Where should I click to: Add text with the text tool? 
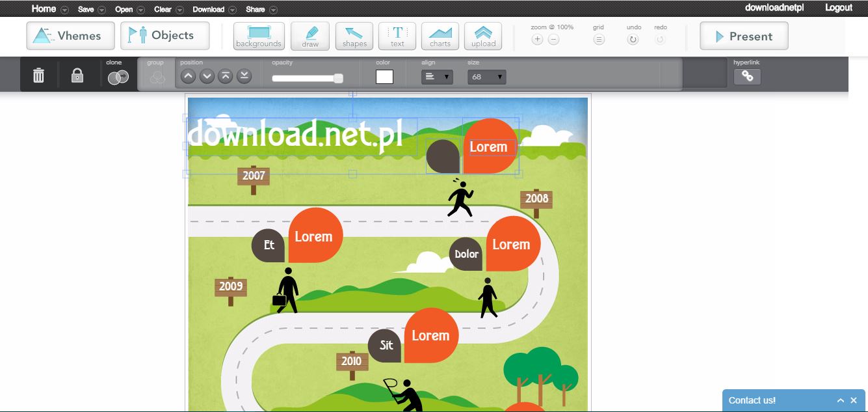coord(397,36)
